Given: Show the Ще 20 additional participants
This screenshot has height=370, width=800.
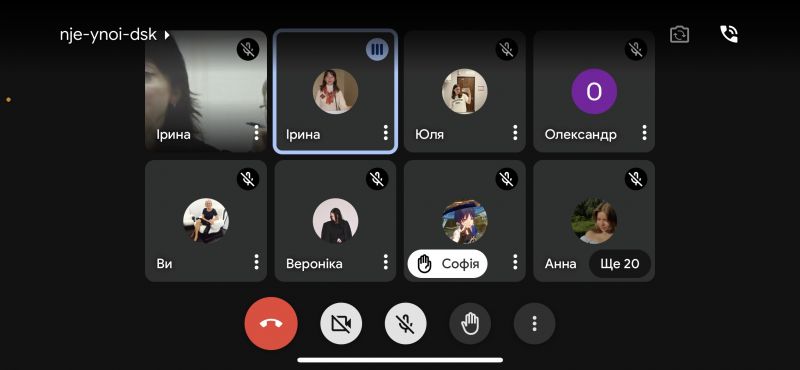Looking at the screenshot, I should pyautogui.click(x=619, y=264).
